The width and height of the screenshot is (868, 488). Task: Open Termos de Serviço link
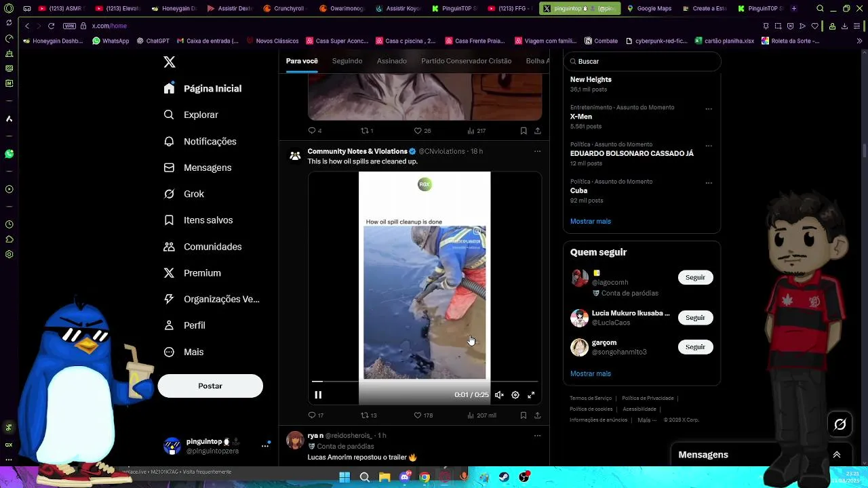point(591,399)
